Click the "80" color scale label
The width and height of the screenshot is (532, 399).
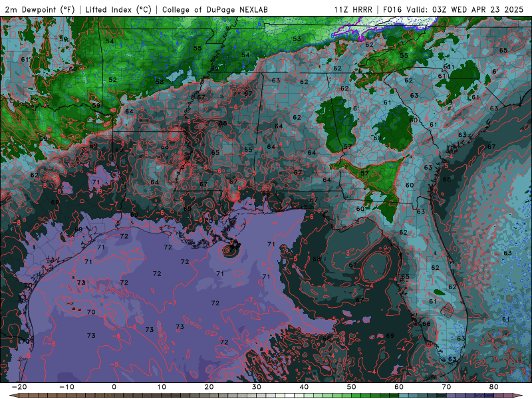(x=494, y=387)
